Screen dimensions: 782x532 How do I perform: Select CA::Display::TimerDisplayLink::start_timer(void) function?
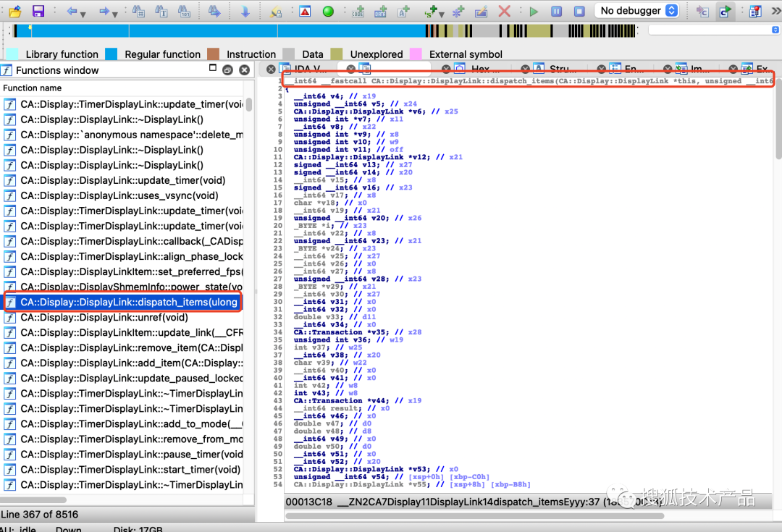[123, 469]
